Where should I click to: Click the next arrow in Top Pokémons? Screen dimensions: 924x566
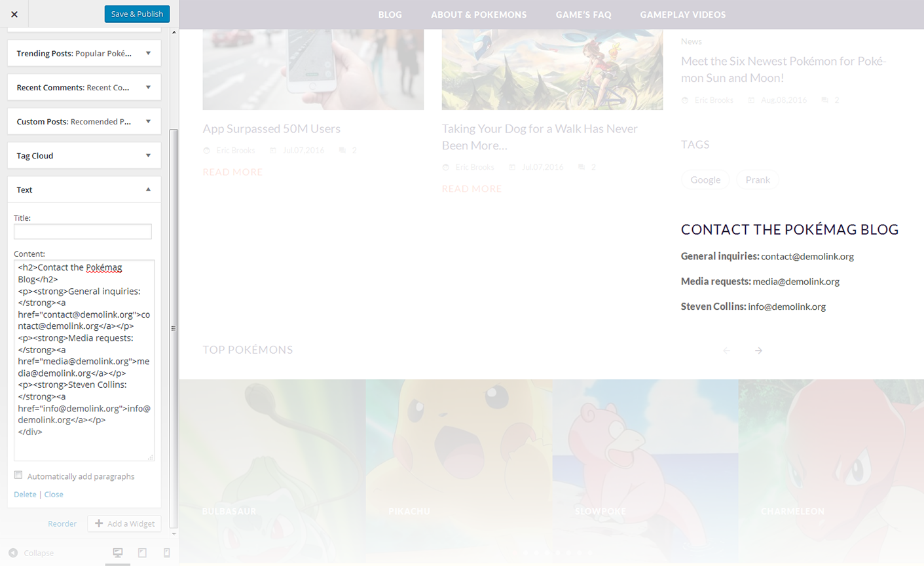(x=758, y=350)
